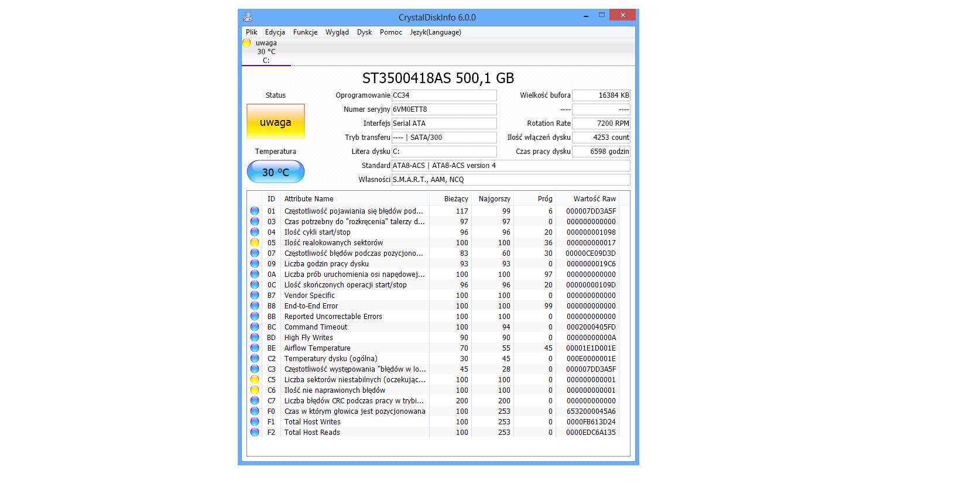
Task: Click blue status orb for attribute 04
Action: 255,232
